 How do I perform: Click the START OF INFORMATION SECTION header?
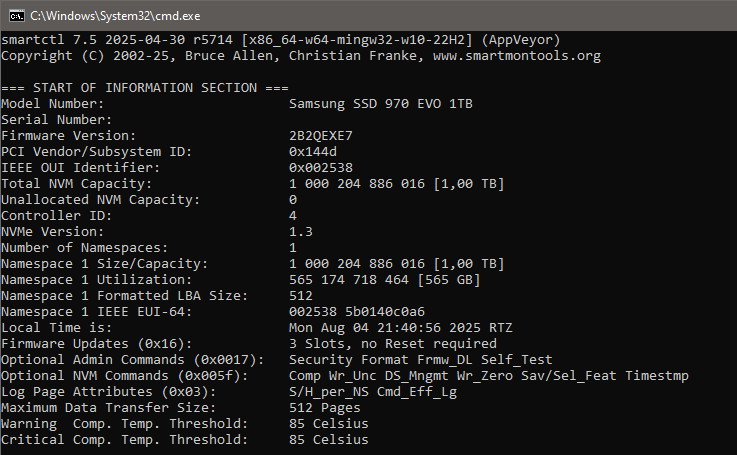(x=145, y=88)
